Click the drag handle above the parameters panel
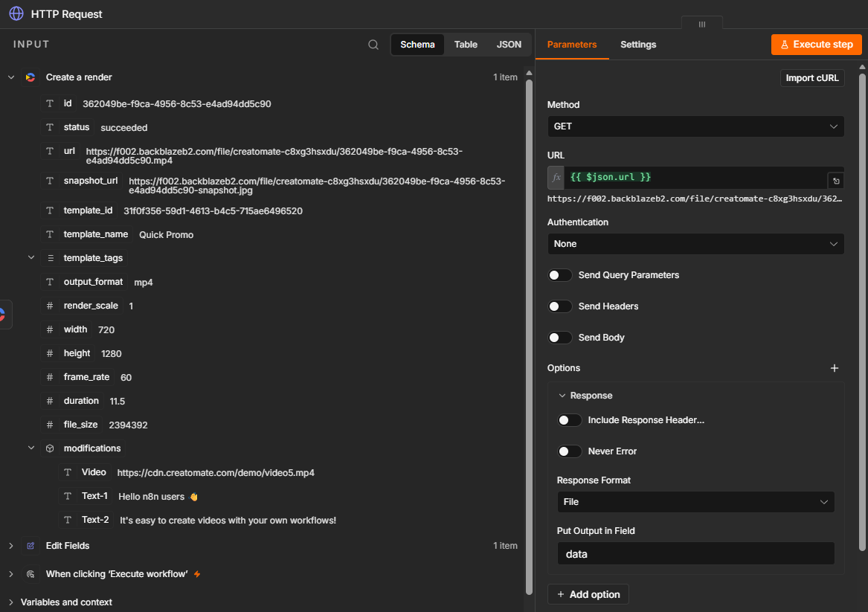Viewport: 868px width, 612px height. click(x=702, y=24)
